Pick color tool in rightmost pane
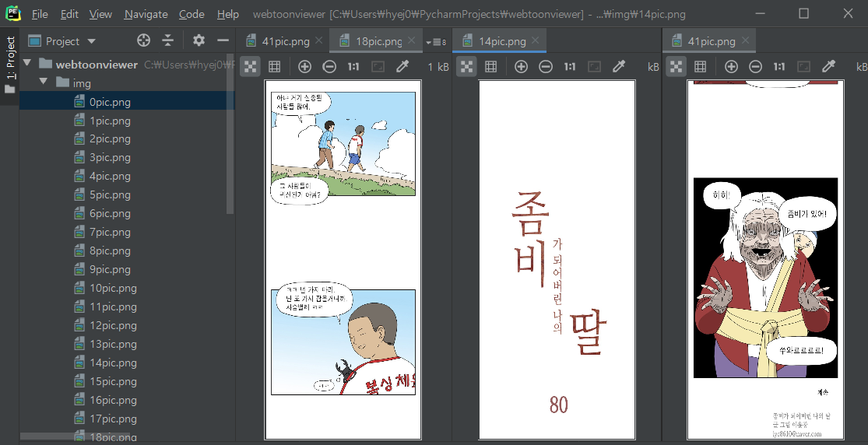The image size is (868, 445). (x=829, y=67)
